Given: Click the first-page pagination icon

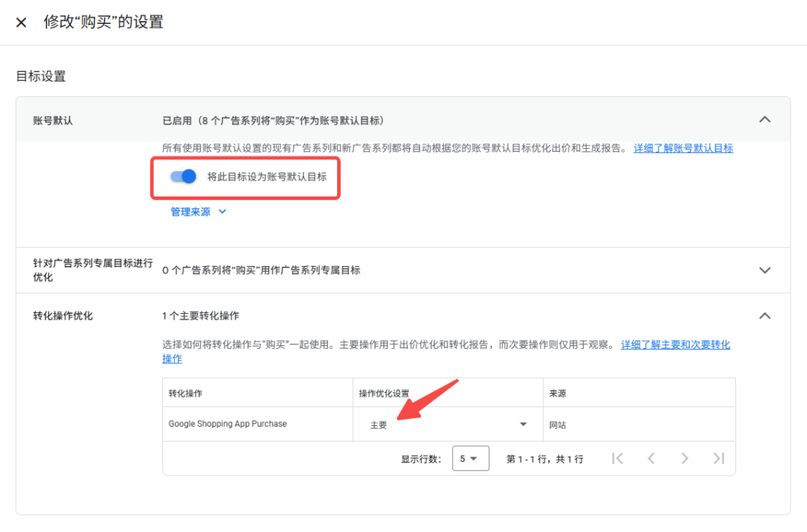Looking at the screenshot, I should pos(618,458).
